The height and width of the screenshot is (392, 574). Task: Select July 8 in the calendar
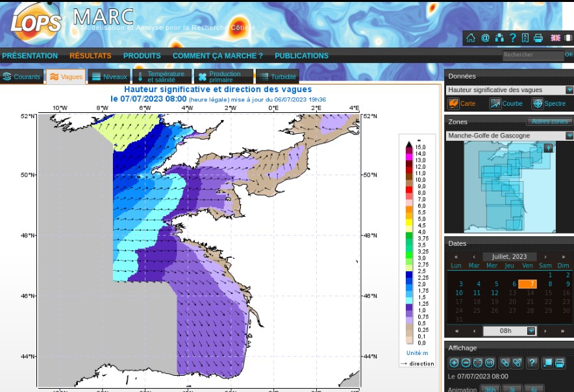pyautogui.click(x=550, y=284)
